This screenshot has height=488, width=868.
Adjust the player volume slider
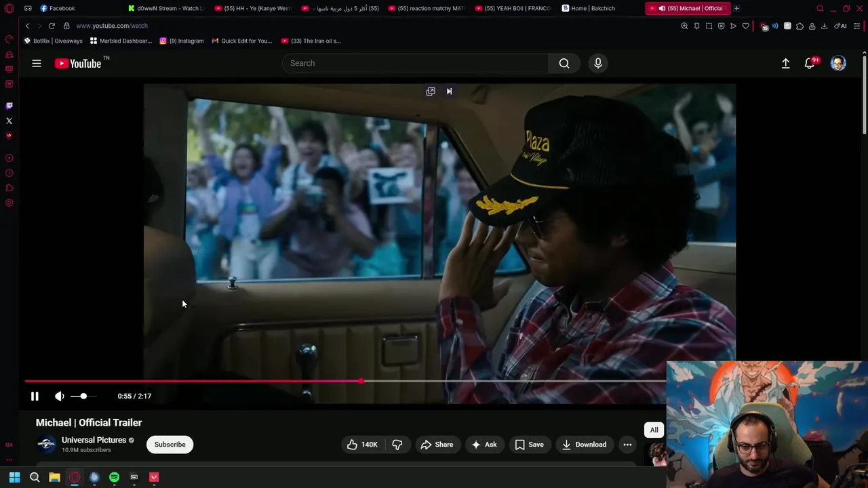(83, 396)
